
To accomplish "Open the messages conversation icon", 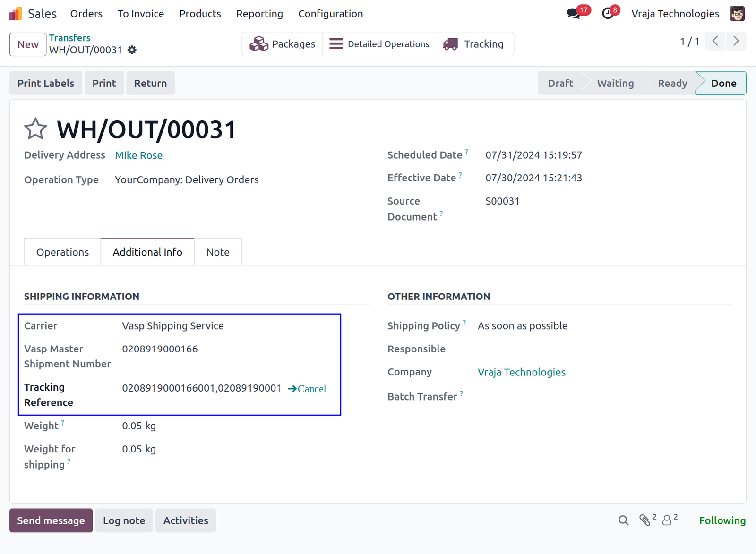I will point(574,14).
